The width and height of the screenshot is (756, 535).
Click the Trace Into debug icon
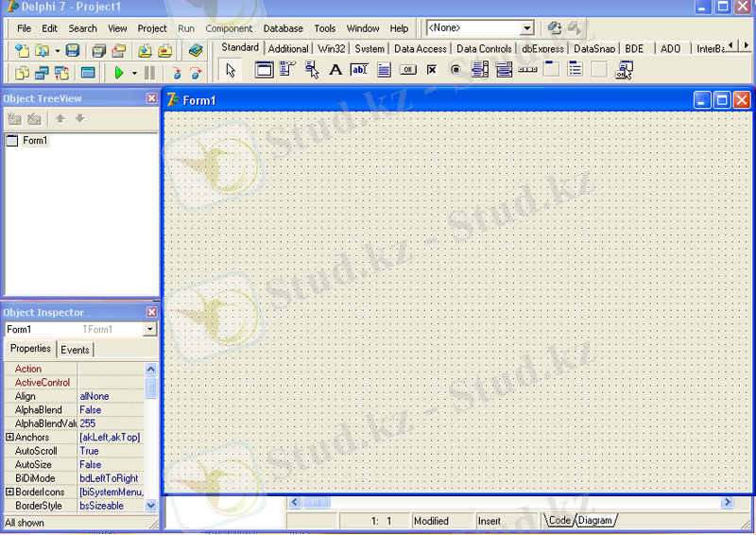pyautogui.click(x=177, y=73)
